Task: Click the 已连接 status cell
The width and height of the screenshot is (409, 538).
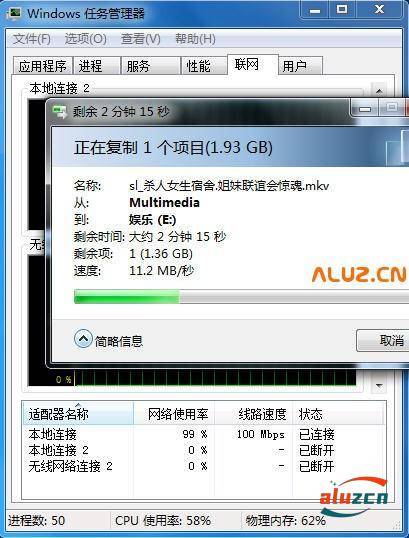Action: click(x=316, y=434)
